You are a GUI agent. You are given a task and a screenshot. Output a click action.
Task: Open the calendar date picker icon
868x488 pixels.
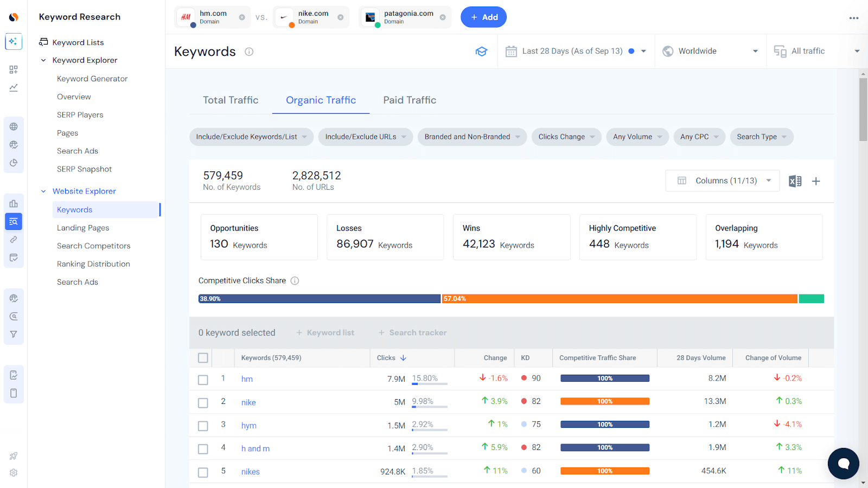510,50
